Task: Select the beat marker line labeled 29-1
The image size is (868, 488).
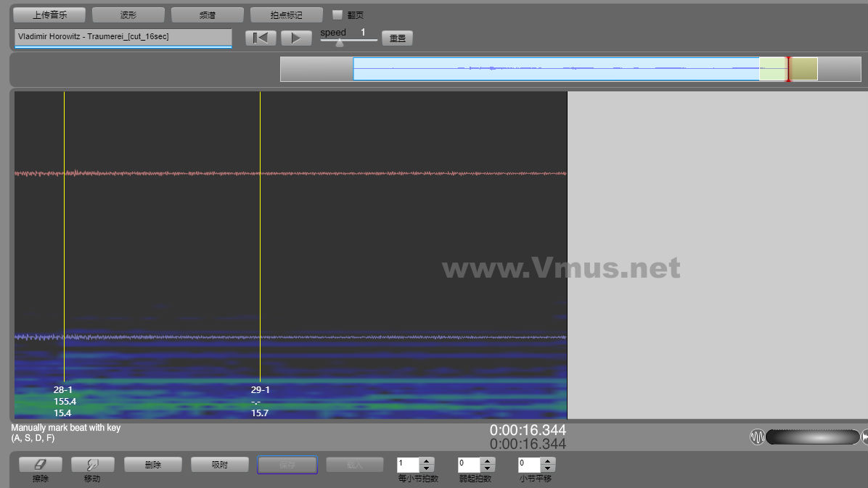Action: [260, 239]
